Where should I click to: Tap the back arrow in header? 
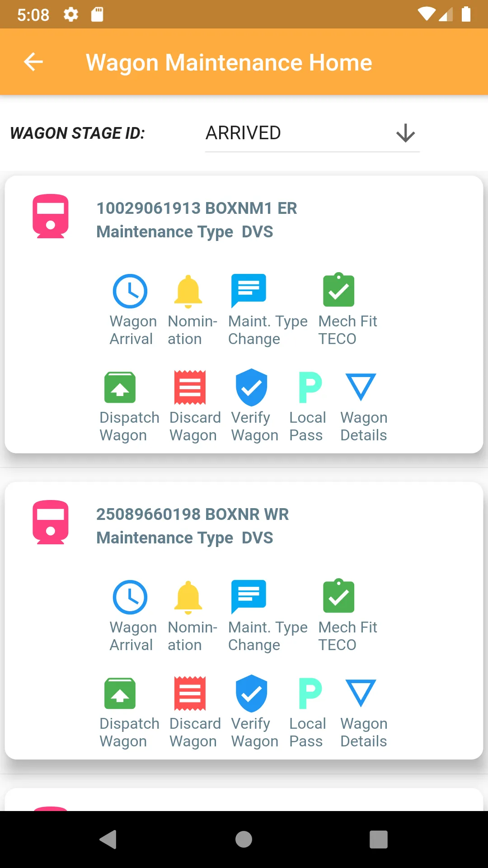click(x=33, y=62)
